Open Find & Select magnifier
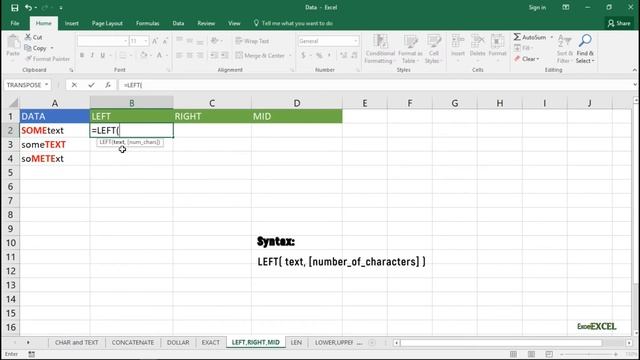This screenshot has height=360, width=640. click(585, 49)
